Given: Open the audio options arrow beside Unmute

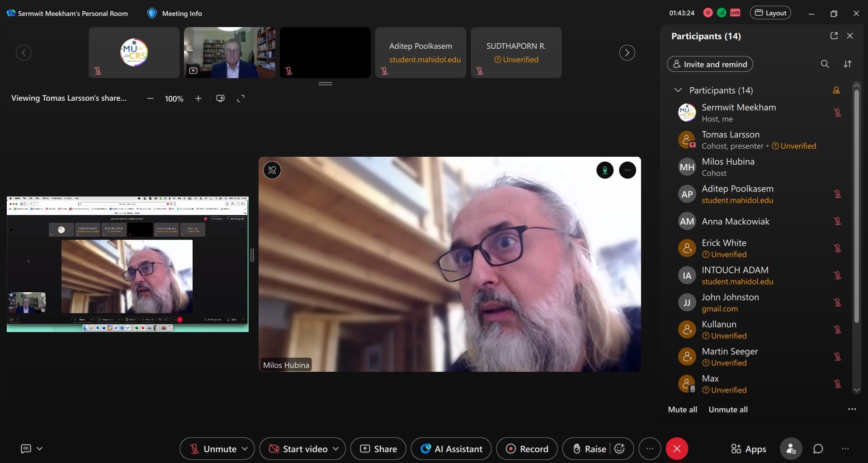Looking at the screenshot, I should click(245, 449).
